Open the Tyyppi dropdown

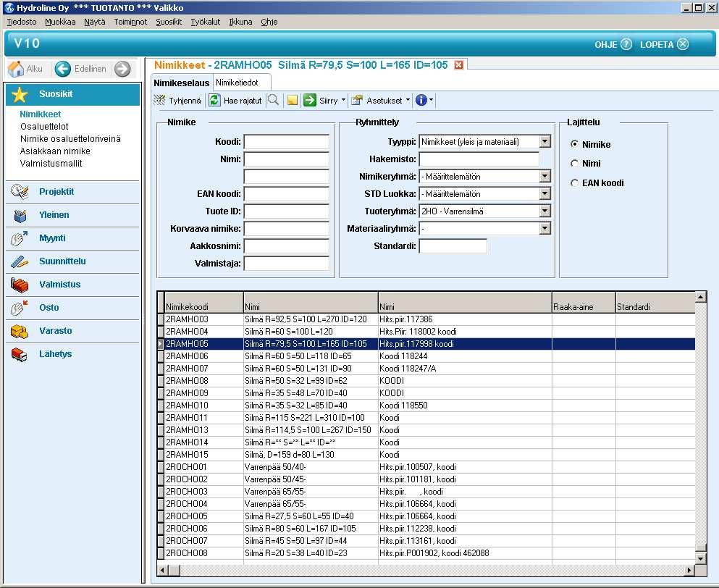pyautogui.click(x=544, y=142)
